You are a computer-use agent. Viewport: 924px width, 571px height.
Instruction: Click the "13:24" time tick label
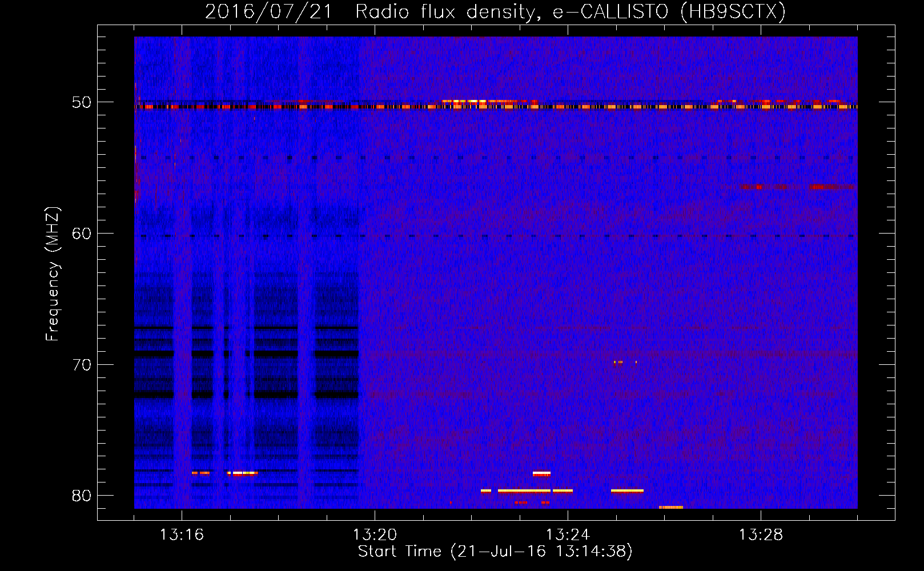568,535
